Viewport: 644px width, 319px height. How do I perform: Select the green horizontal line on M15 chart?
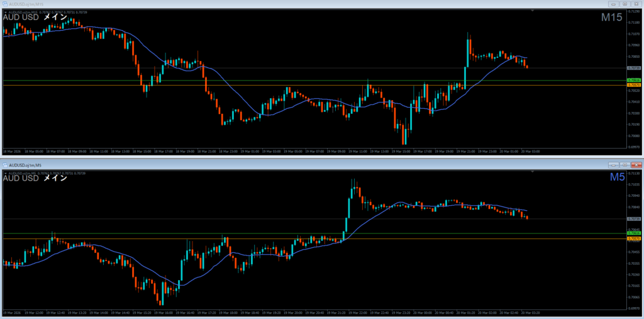click(314, 80)
